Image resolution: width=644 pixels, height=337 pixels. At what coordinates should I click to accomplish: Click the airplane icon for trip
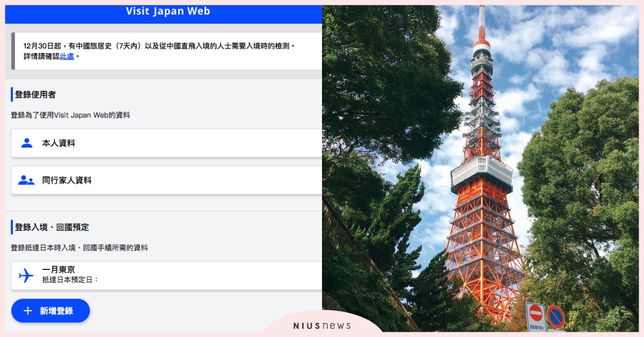pyautogui.click(x=26, y=275)
